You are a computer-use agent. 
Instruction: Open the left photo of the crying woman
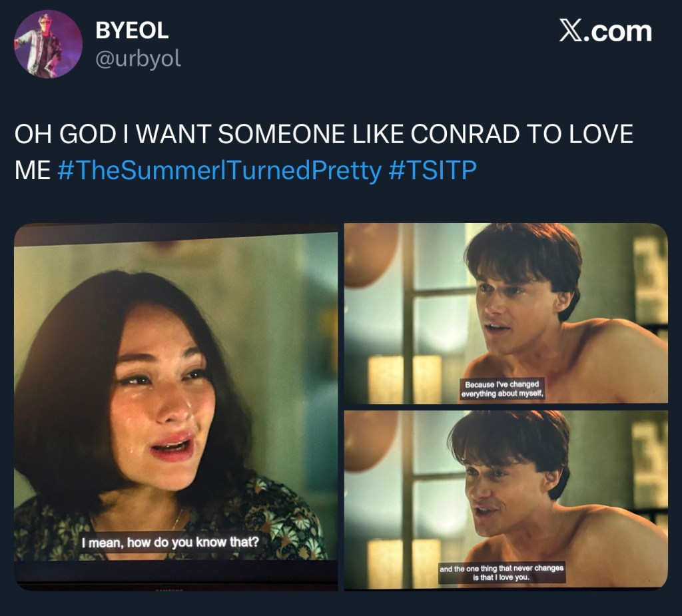(x=176, y=405)
